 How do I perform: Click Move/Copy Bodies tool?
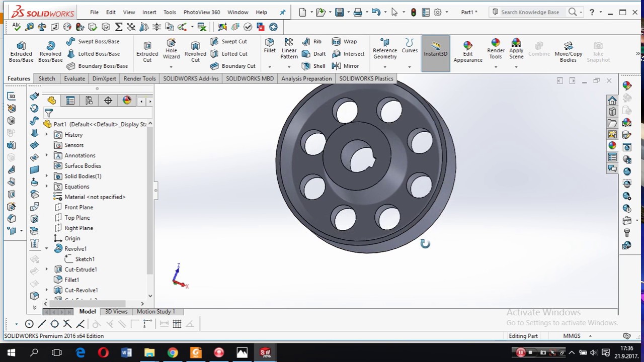(568, 52)
